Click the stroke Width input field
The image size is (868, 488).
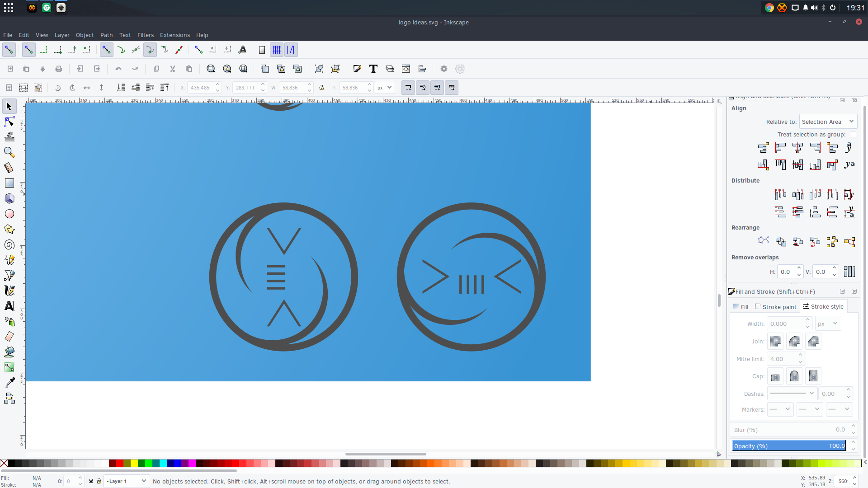786,324
